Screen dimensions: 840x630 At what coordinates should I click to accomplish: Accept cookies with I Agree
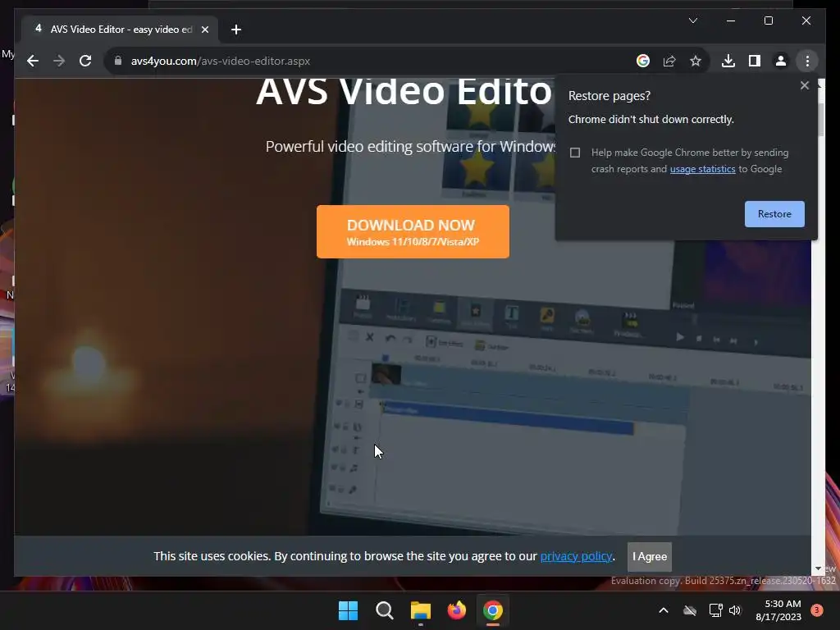pos(650,557)
